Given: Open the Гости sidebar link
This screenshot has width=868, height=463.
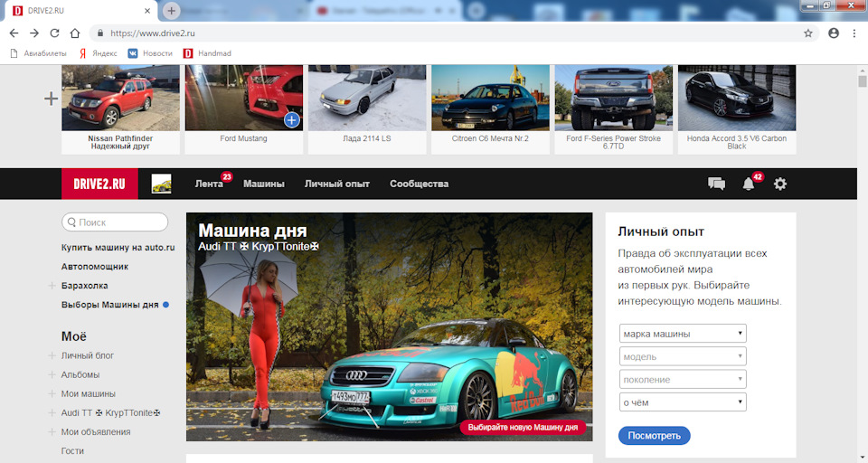Looking at the screenshot, I should click(x=72, y=451).
